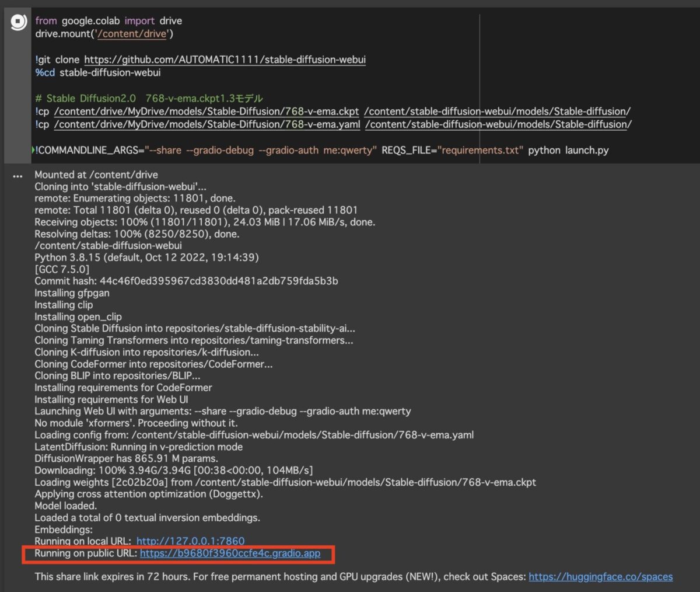Click the 'from google.colab import drive' line

(x=108, y=21)
